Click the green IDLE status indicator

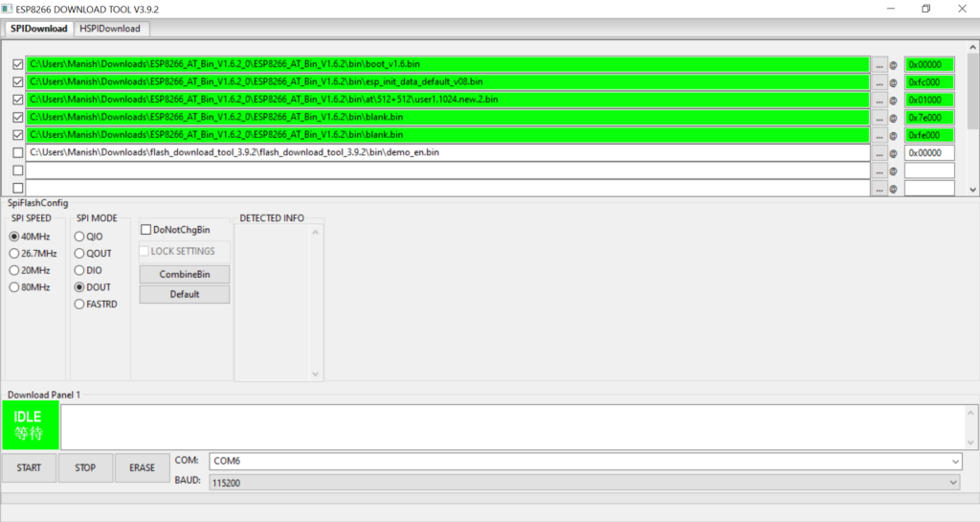(29, 425)
